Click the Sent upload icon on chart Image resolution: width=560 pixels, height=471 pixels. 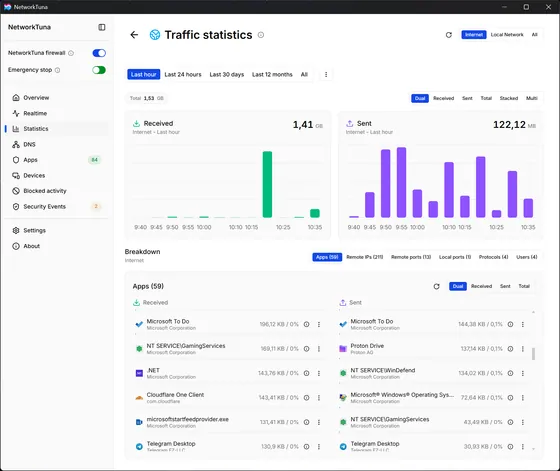pyautogui.click(x=349, y=124)
